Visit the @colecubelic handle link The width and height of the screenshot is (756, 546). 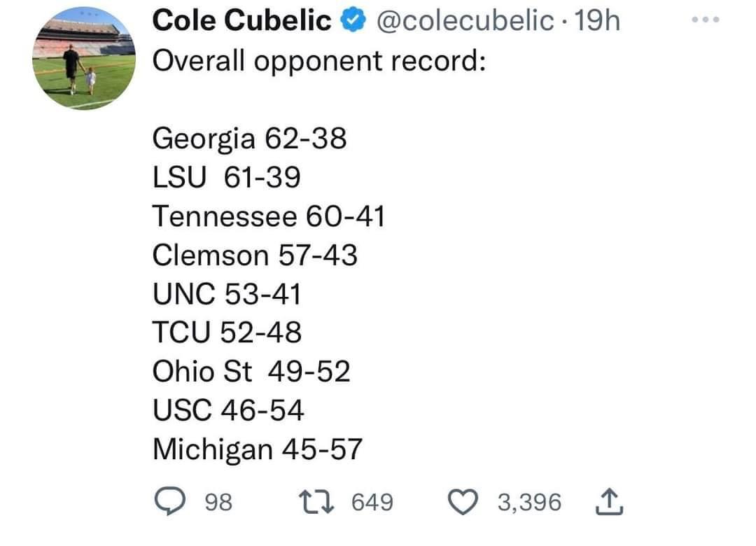coord(465,21)
